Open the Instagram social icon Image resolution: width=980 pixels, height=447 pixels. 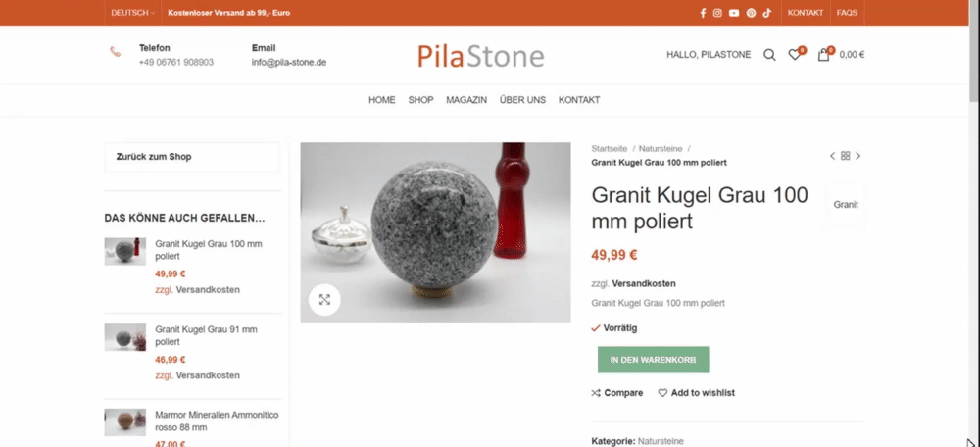point(717,13)
